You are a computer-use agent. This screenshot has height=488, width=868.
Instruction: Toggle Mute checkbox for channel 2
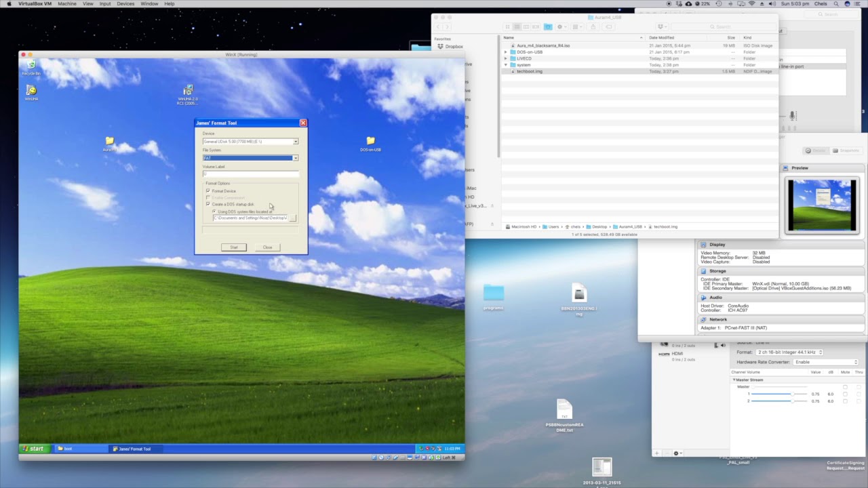(x=845, y=401)
